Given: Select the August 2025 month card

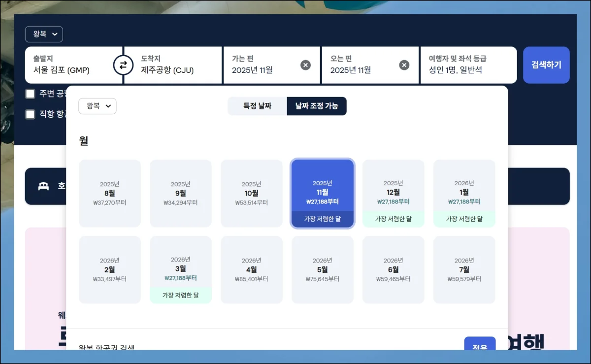Looking at the screenshot, I should 110,193.
